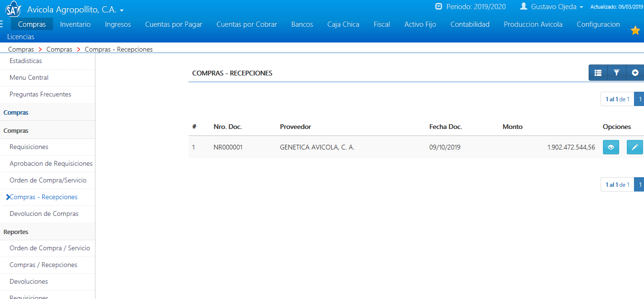Click the Reportes section header

click(x=16, y=232)
